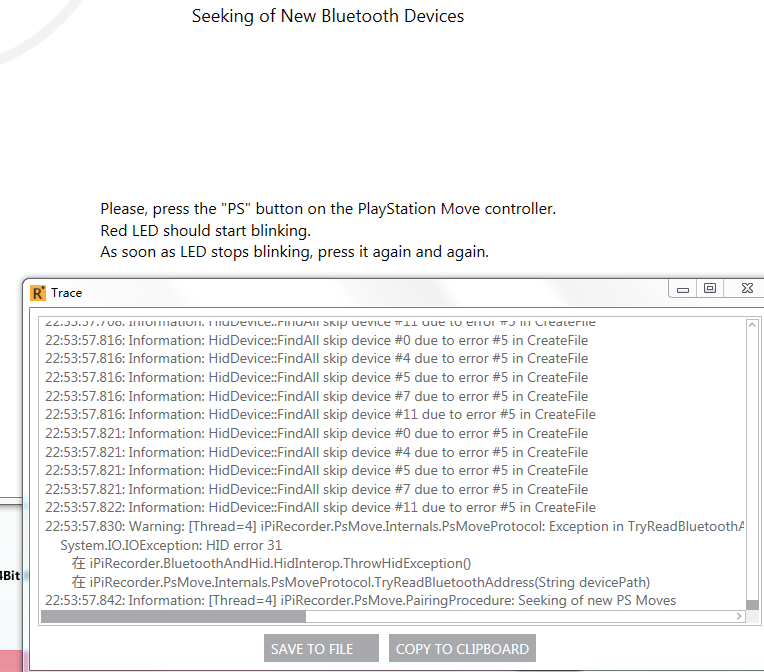
Task: Click 'Red LED should start blinking.' text
Action: (x=205, y=230)
